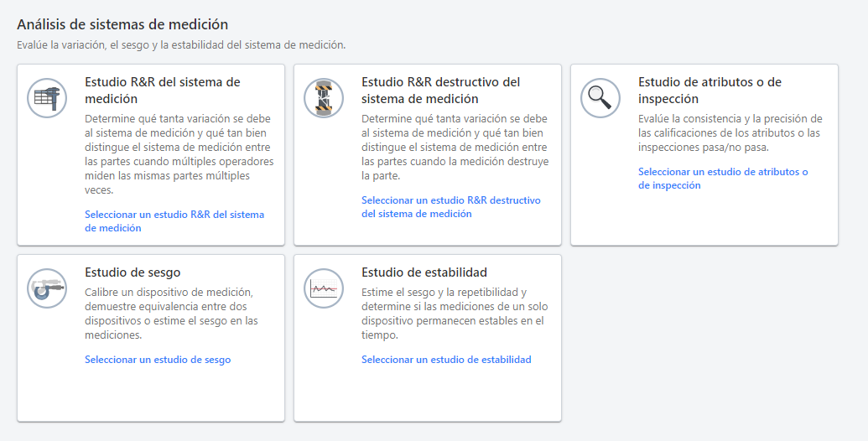Viewport: 868px width, 441px height.
Task: Click the micrometer icon for bias study
Action: (x=47, y=288)
